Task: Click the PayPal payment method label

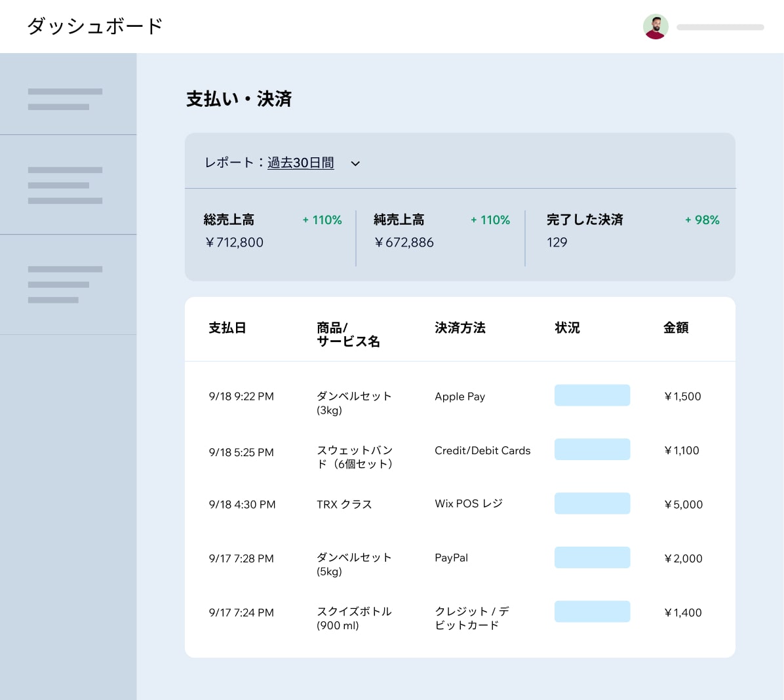Action: [x=451, y=558]
